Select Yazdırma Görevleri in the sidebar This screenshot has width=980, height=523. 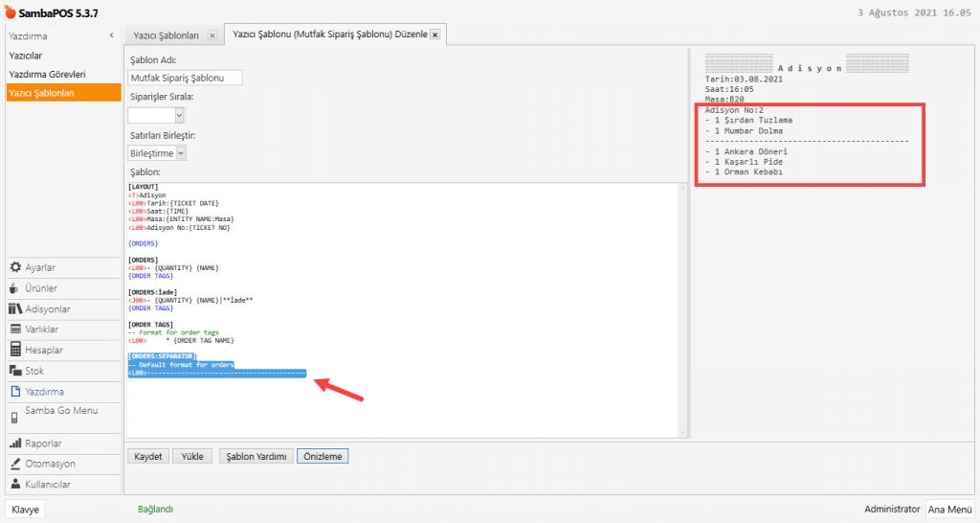[x=47, y=74]
